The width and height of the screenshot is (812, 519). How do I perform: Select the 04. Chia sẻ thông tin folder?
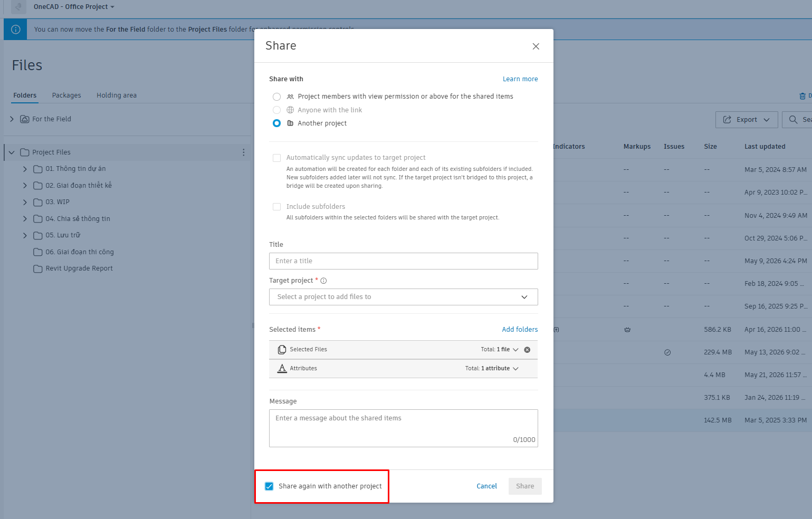tap(78, 219)
